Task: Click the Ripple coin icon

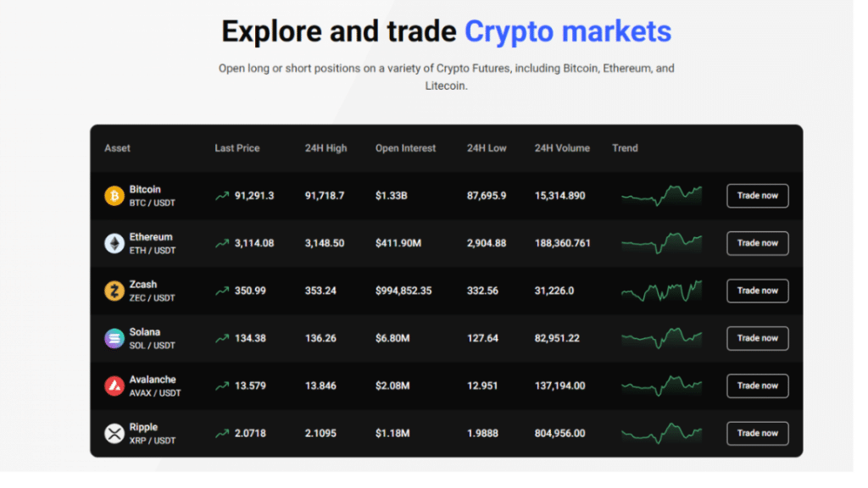Action: click(x=116, y=433)
